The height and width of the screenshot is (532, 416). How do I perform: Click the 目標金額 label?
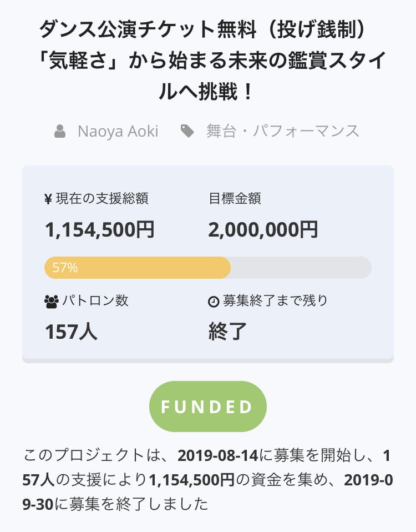point(235,199)
